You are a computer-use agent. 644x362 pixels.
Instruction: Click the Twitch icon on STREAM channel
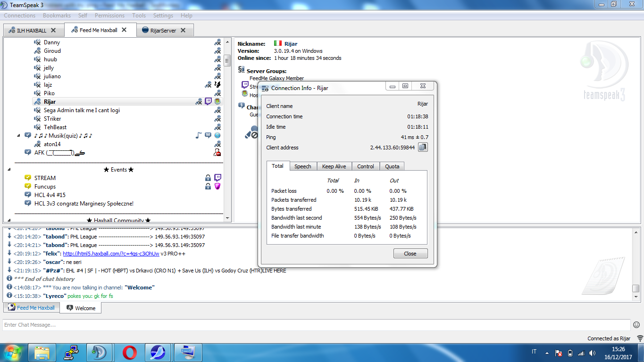tap(217, 178)
